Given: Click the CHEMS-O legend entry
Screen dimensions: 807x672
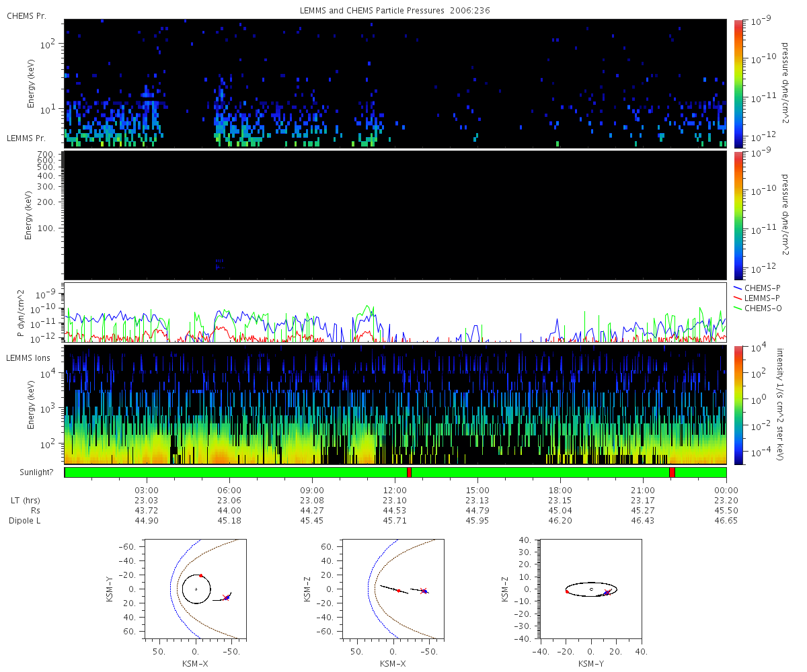Looking at the screenshot, I should 757,308.
